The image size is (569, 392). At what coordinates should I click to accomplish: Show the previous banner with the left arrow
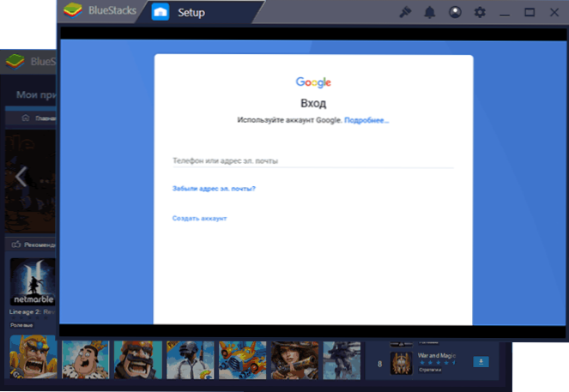click(x=21, y=177)
